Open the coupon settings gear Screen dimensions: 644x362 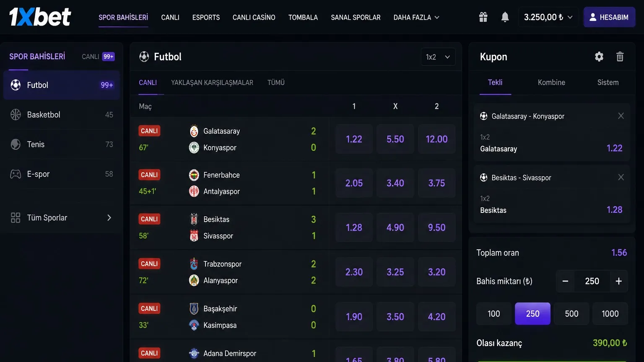[x=599, y=57]
